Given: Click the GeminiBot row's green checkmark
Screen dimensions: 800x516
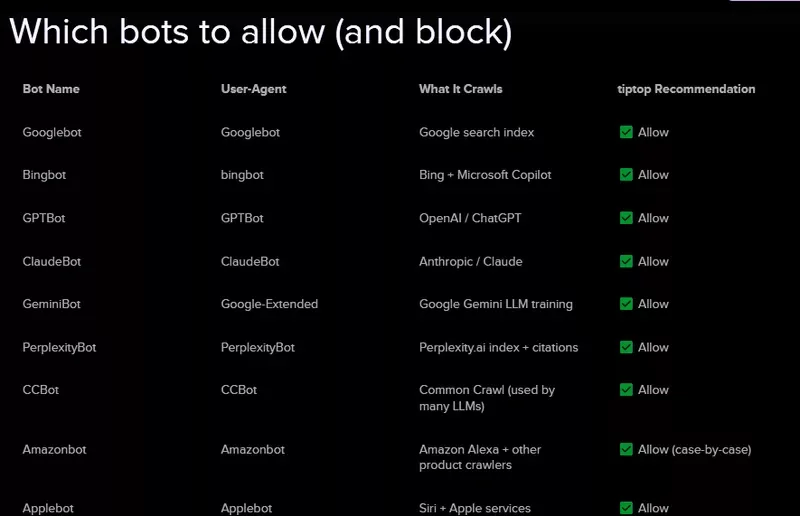Looking at the screenshot, I should coord(626,304).
